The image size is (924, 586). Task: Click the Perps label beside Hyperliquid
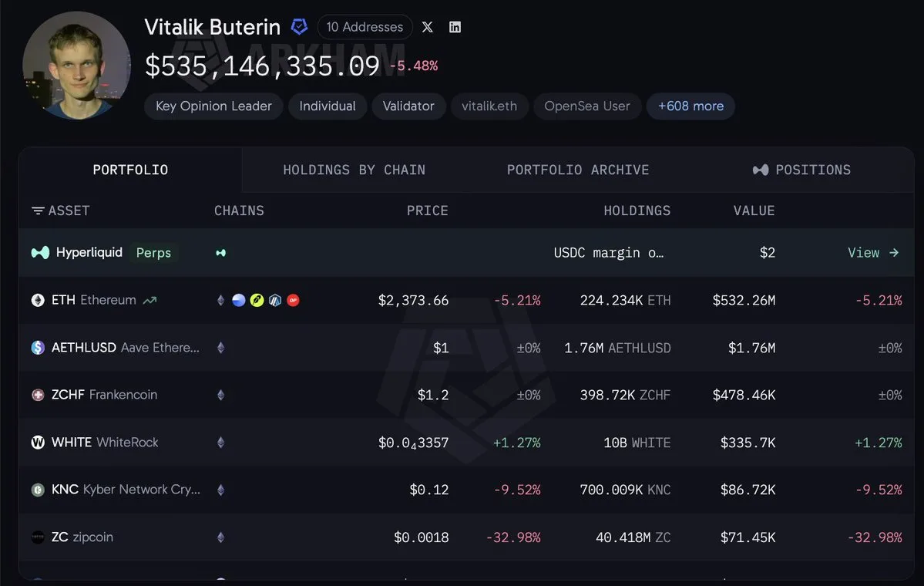pyautogui.click(x=153, y=252)
